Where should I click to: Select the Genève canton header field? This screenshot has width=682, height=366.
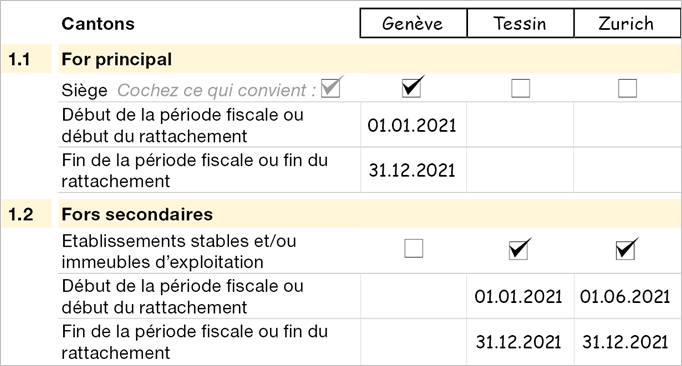(413, 23)
